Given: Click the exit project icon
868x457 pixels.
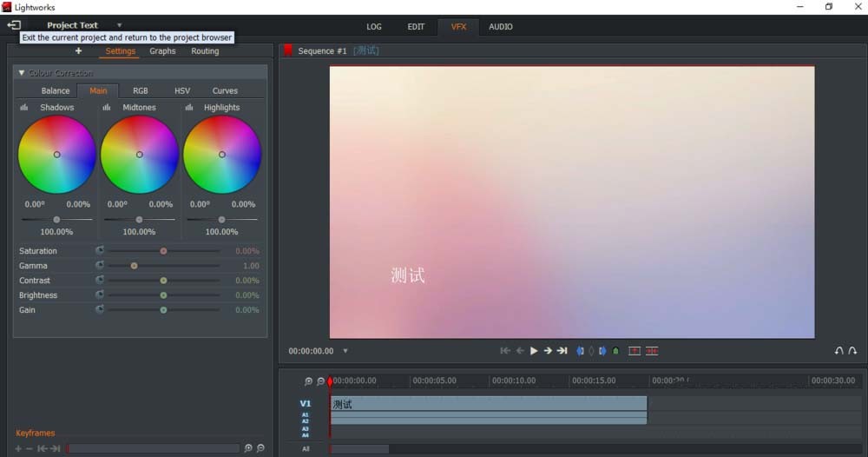Looking at the screenshot, I should [14, 25].
